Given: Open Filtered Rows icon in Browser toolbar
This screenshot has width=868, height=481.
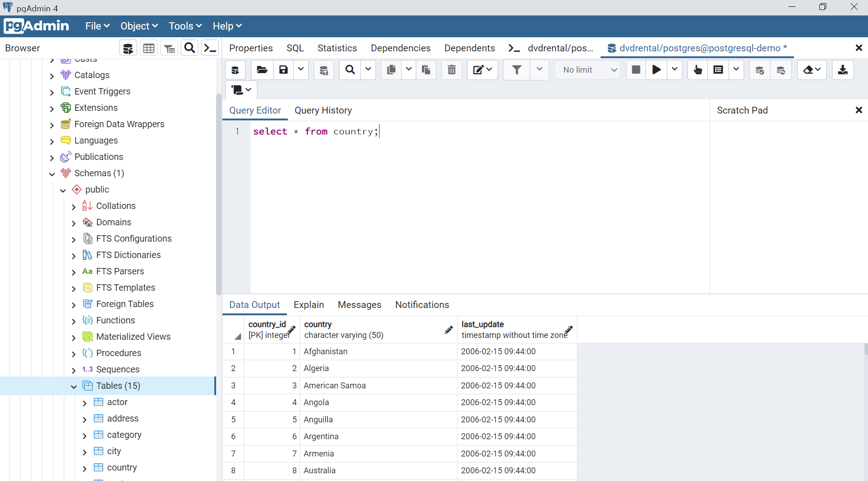Looking at the screenshot, I should point(169,48).
